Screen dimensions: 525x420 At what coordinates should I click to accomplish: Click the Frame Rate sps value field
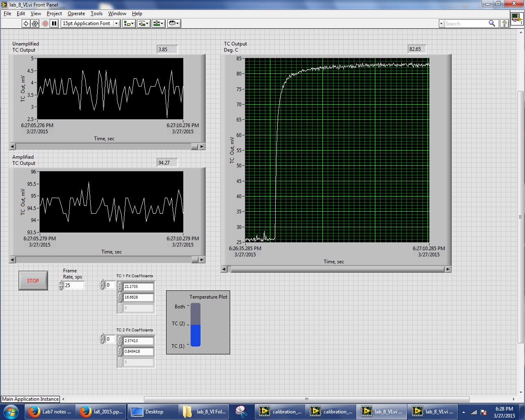74,285
